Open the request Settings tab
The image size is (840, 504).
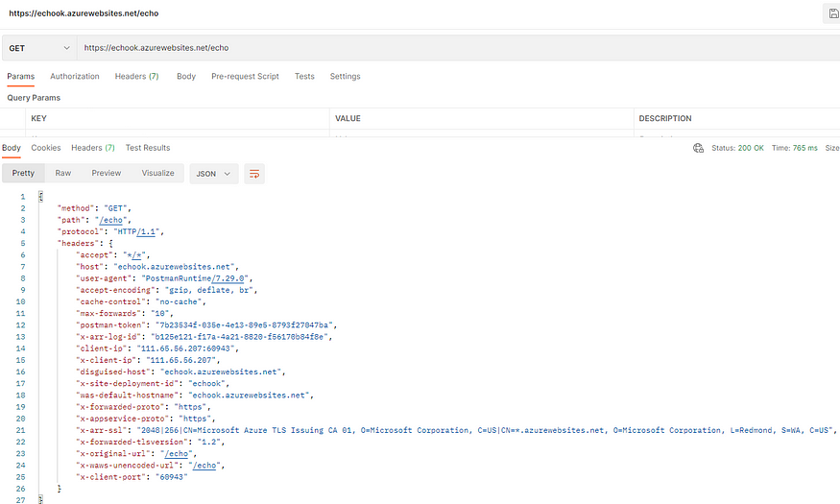345,76
